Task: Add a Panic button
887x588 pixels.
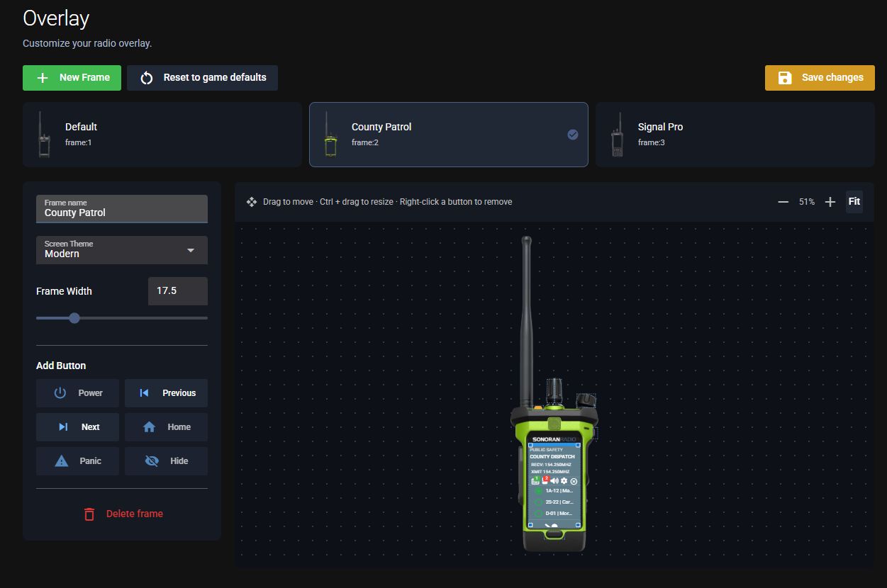Action: pos(78,461)
